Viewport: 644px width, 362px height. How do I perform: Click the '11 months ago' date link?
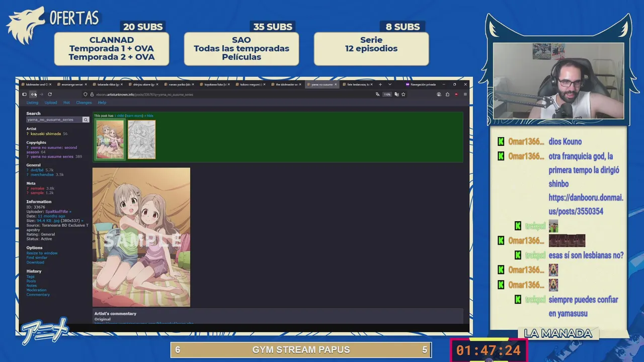[51, 216]
